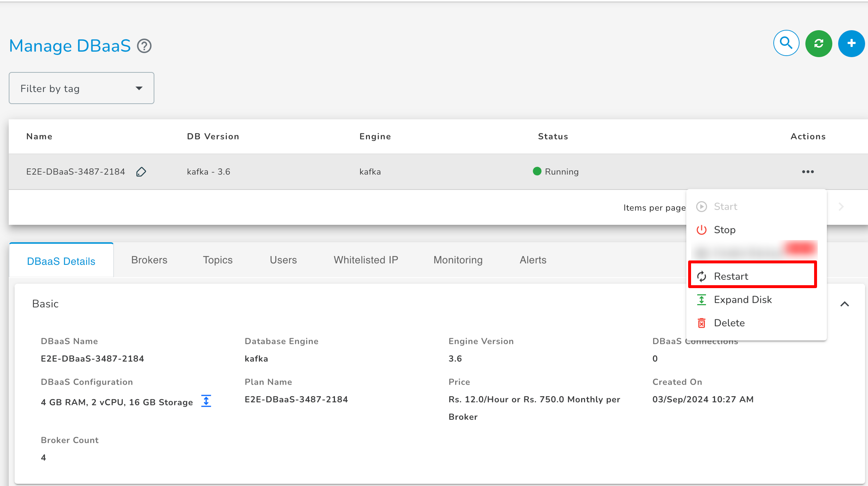The width and height of the screenshot is (868, 486).
Task: Click the Running status in the table row
Action: tap(561, 172)
